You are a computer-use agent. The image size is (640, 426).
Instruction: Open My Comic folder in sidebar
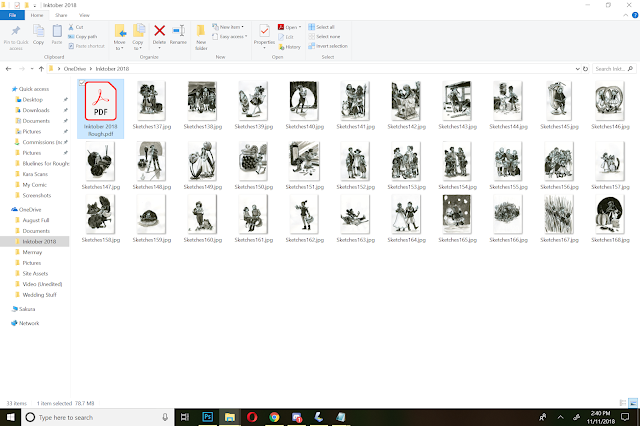[34, 184]
